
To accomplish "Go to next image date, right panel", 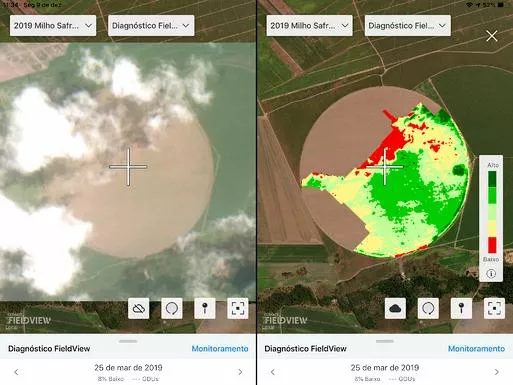I will (497, 372).
